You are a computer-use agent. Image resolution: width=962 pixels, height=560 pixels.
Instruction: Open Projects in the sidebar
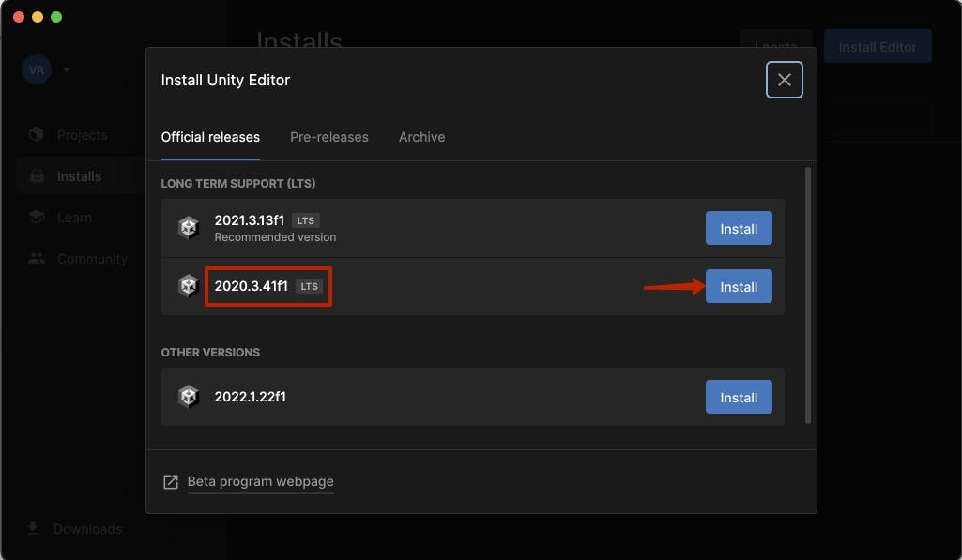point(83,135)
